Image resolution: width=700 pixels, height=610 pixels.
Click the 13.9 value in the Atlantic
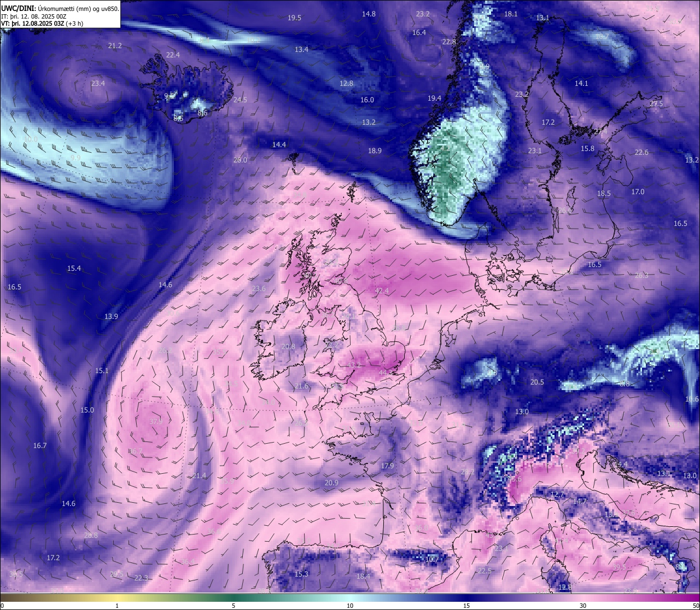click(111, 317)
